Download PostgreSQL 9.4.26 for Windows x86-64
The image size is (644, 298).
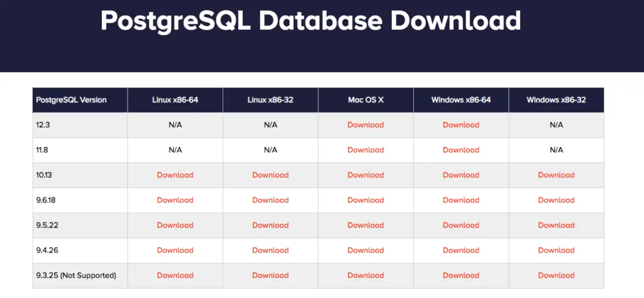(x=461, y=250)
